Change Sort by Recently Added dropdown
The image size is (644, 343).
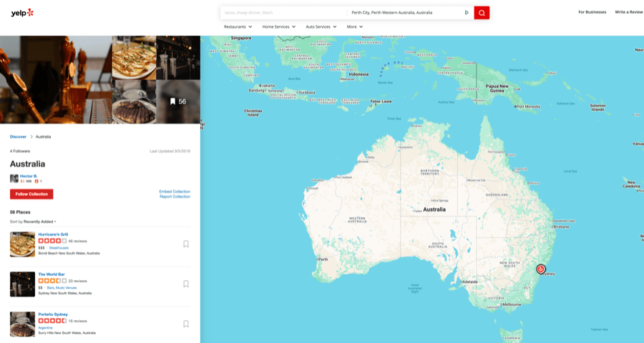(x=40, y=222)
